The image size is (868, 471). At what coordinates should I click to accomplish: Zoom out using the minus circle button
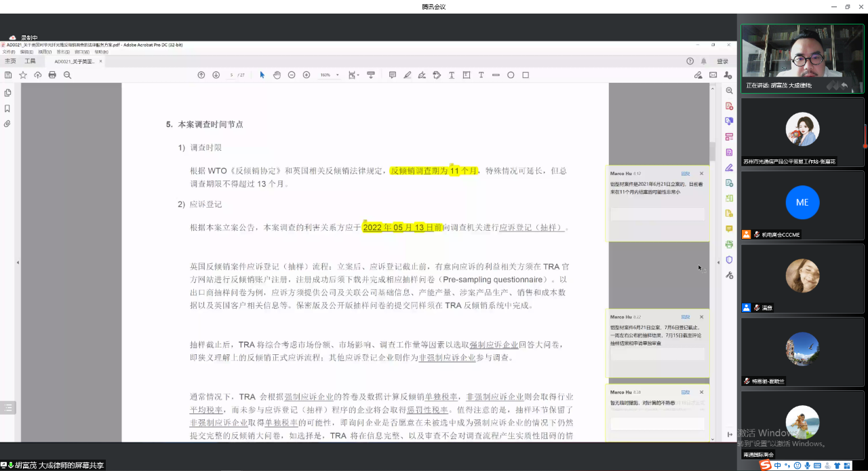[292, 75]
